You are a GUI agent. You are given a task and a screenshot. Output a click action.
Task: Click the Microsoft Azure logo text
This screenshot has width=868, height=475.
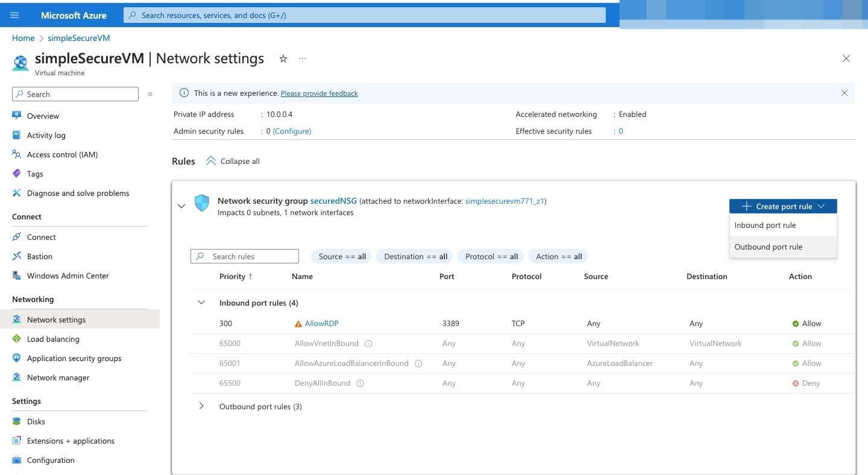tap(74, 15)
